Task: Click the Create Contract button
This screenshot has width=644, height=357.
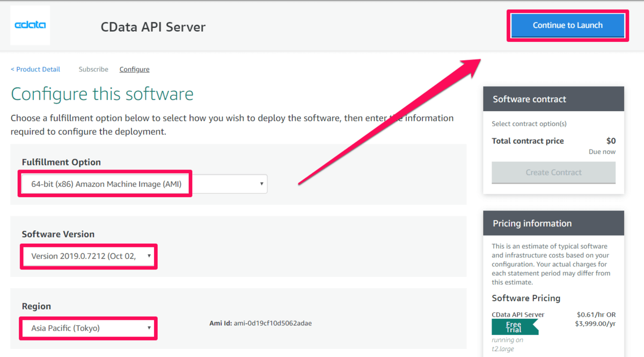Action: (553, 172)
